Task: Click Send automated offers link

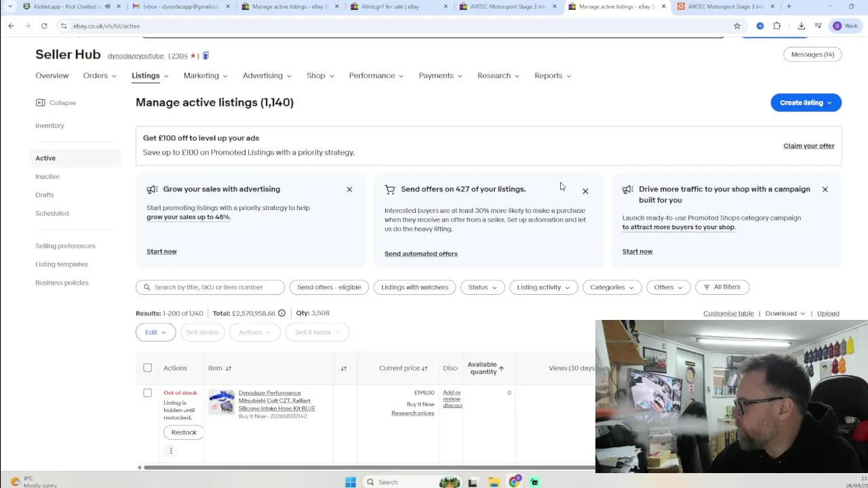Action: point(421,253)
